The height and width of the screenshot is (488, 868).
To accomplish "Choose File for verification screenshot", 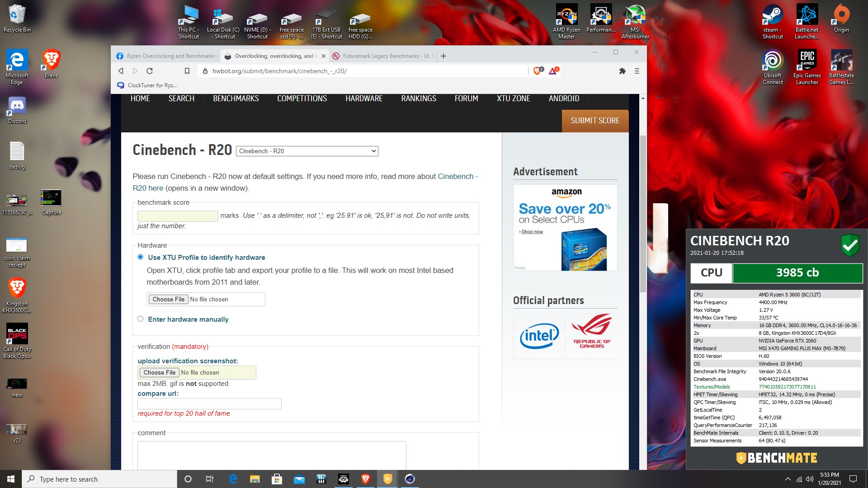I will (x=160, y=372).
